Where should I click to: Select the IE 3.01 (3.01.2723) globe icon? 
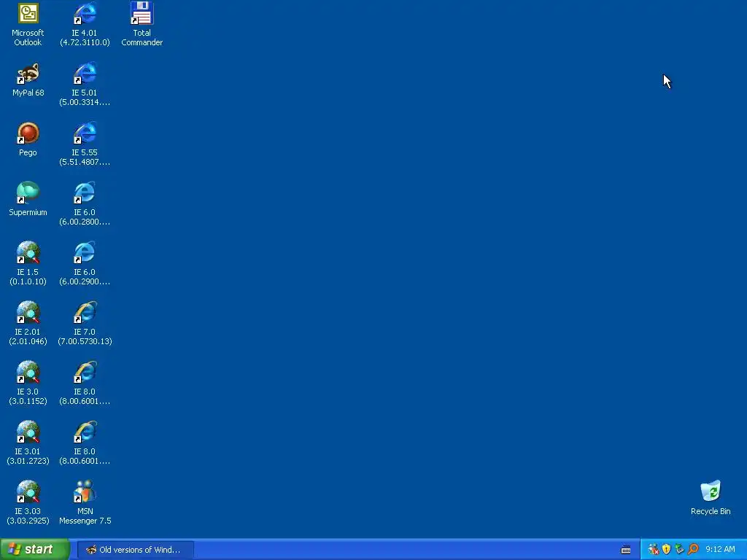(28, 432)
